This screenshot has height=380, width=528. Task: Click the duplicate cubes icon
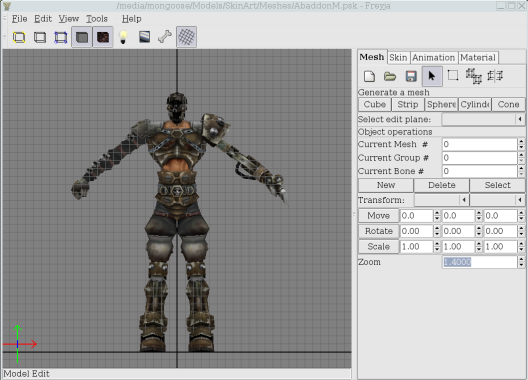(x=474, y=76)
